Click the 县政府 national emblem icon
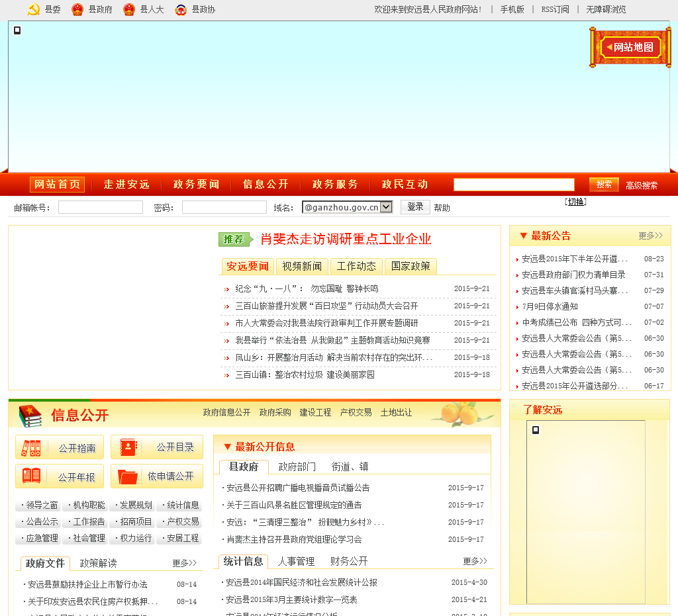The width and height of the screenshot is (678, 616). pyautogui.click(x=77, y=9)
